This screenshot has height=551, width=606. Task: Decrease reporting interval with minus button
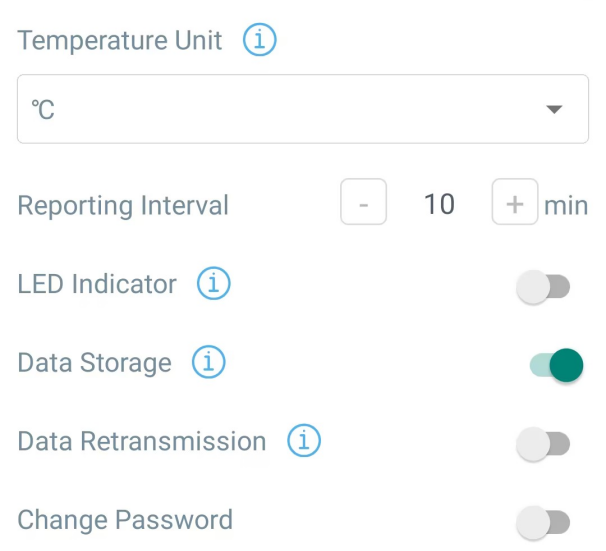pyautogui.click(x=363, y=204)
